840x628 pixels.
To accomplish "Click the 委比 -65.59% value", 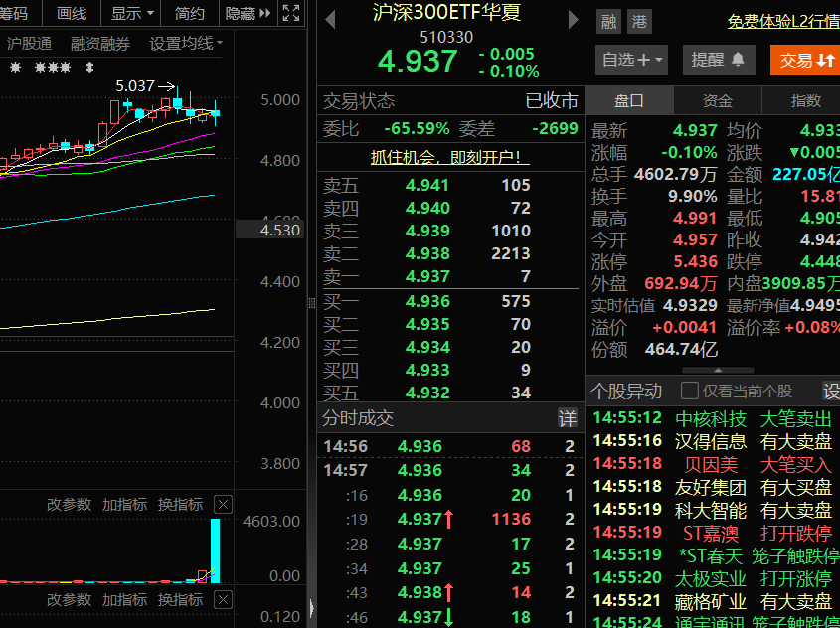I will coord(417,128).
